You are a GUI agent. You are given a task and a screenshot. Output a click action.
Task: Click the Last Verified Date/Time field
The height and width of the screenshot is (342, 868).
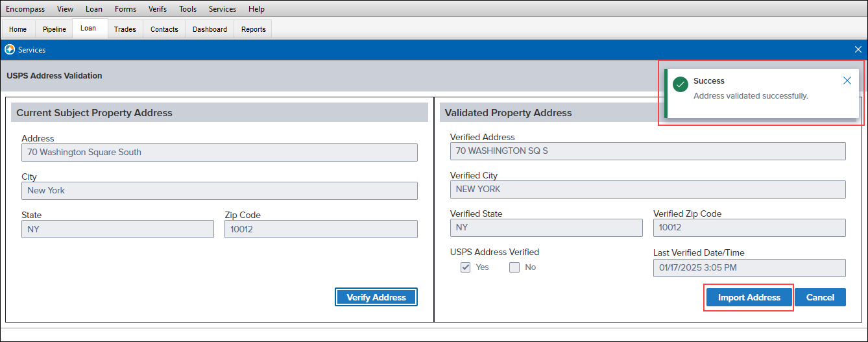(749, 268)
